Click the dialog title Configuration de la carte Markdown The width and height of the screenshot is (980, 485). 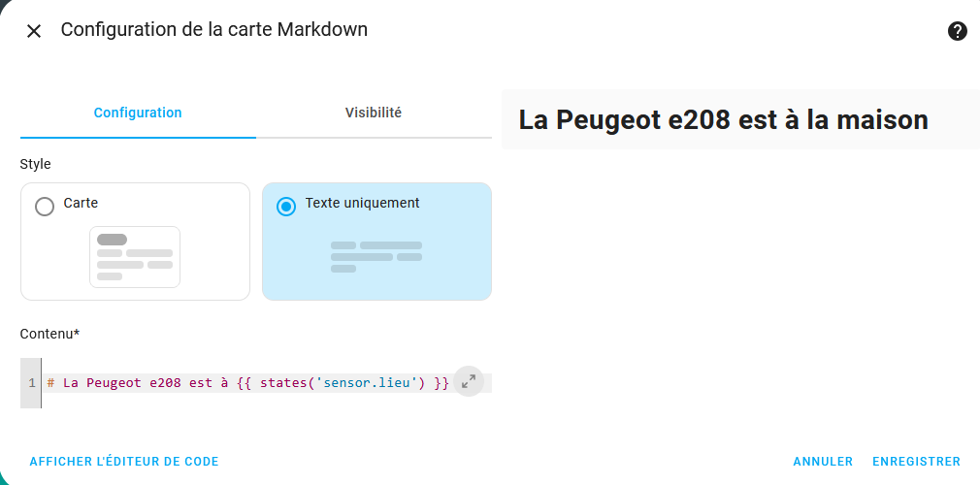coord(213,29)
